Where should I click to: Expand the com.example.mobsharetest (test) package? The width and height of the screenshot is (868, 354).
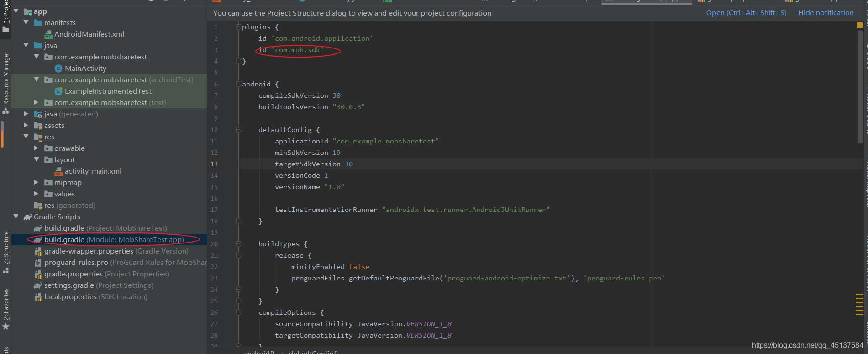(x=37, y=102)
